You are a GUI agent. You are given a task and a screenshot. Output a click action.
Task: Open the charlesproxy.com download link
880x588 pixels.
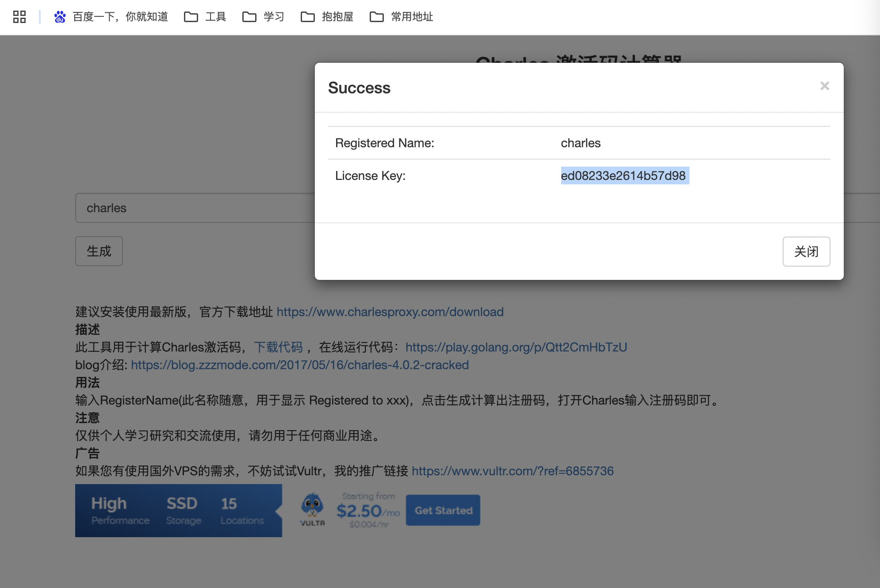(x=390, y=312)
